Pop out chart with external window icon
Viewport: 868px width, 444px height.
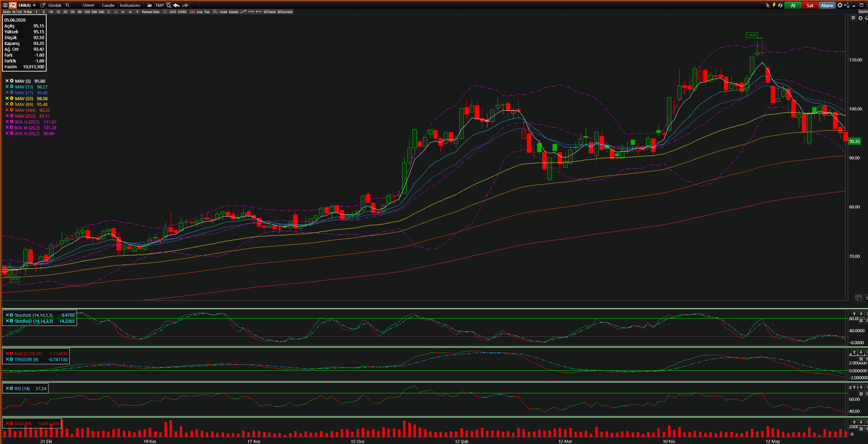pyautogui.click(x=43, y=5)
